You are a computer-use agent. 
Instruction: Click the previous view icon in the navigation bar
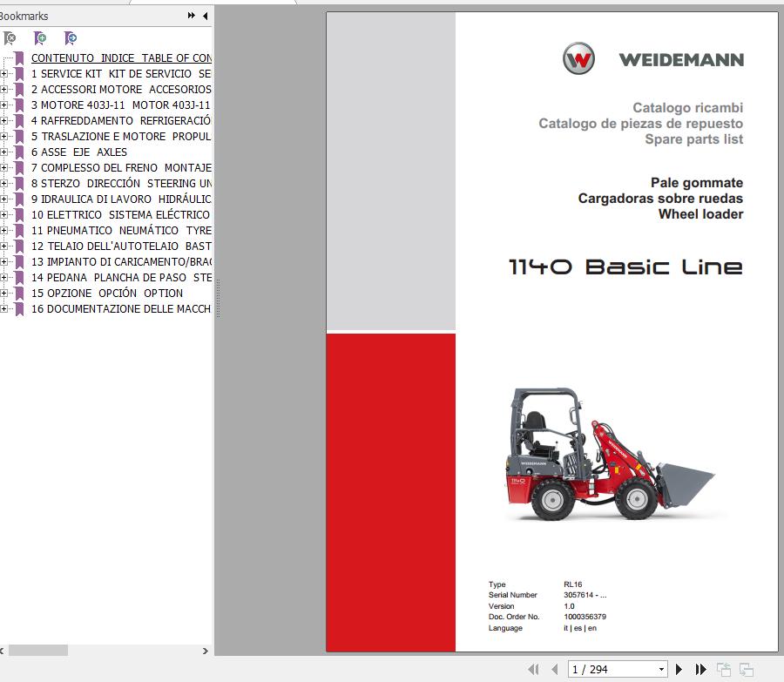(x=724, y=669)
